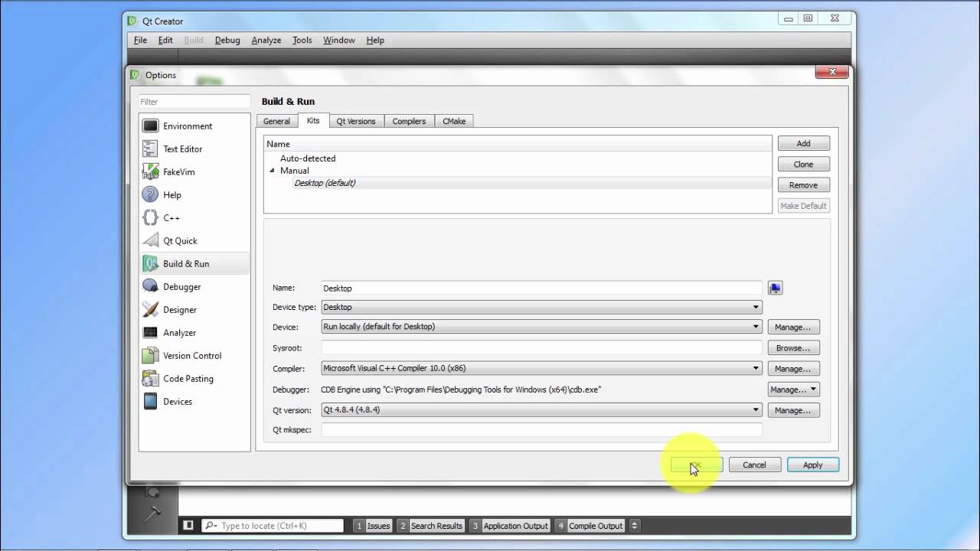Show the Application Output pane

[x=510, y=526]
